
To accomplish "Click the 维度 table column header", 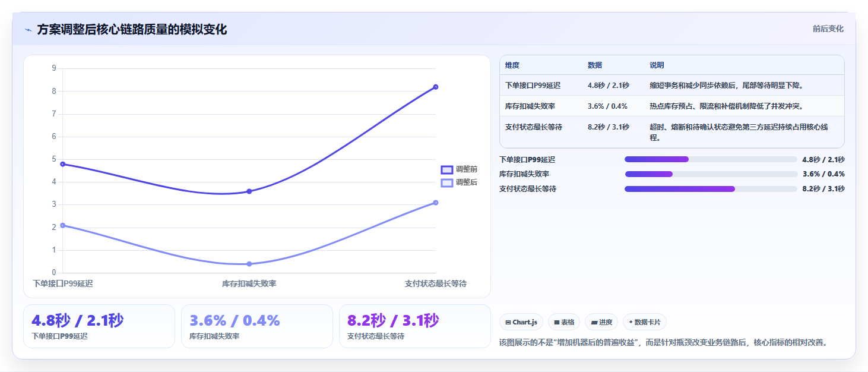I will coord(512,65).
